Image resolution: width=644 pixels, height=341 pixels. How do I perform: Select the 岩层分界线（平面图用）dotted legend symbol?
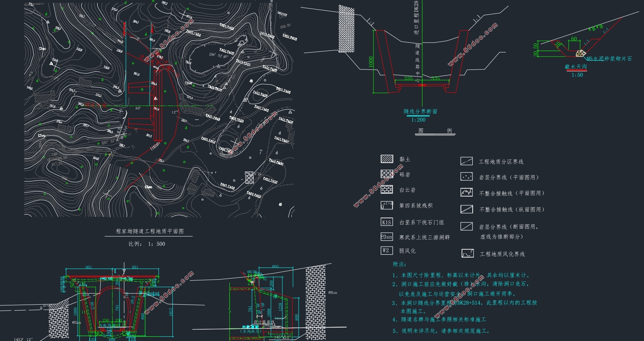point(467,177)
